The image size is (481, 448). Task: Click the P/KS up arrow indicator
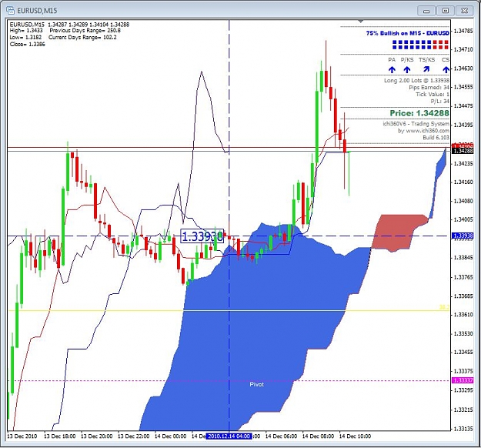[x=407, y=69]
